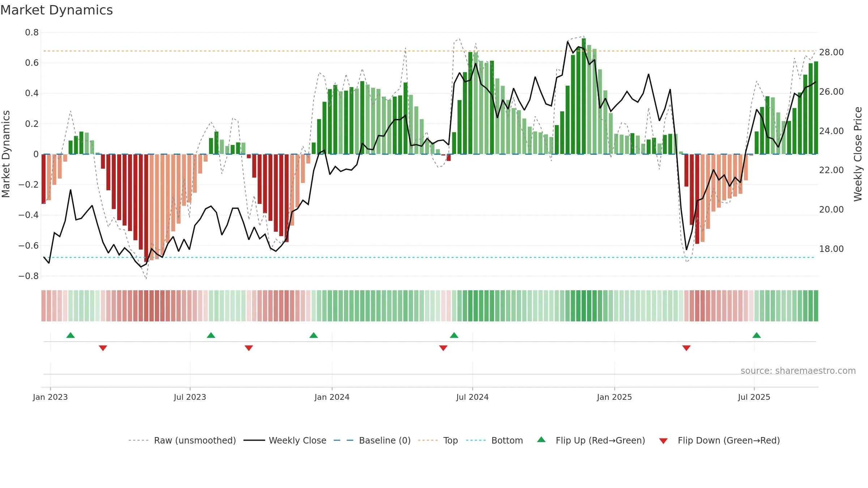The height and width of the screenshot is (488, 868).
Task: Click the source: sharemaestro.com label
Action: [x=798, y=371]
